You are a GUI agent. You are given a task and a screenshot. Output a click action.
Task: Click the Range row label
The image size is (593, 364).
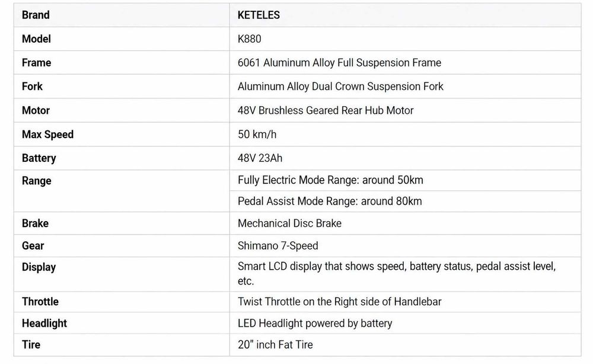click(36, 181)
